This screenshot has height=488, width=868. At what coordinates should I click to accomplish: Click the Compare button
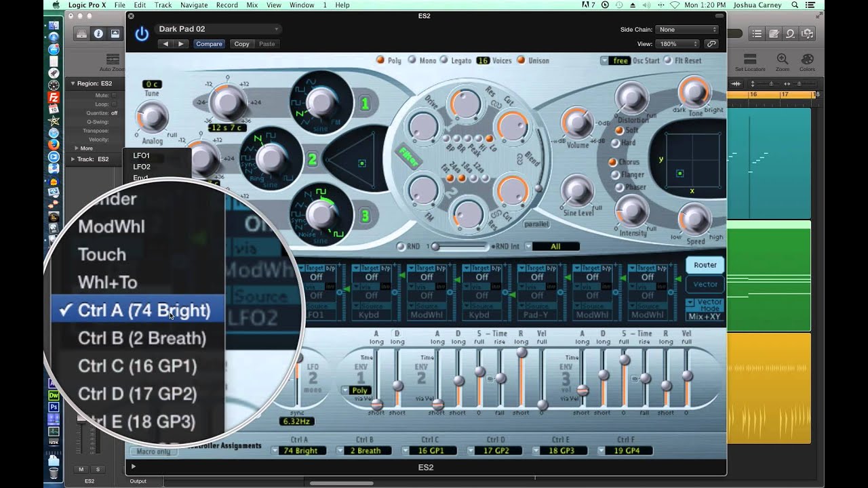(209, 44)
